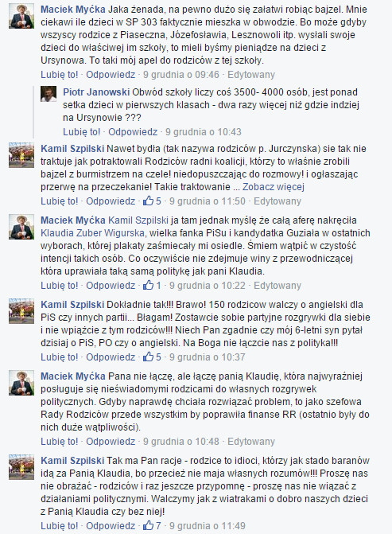Click 'Edytowany' on the 10:48 comment
Screen dimensions: 392x534
251,442
